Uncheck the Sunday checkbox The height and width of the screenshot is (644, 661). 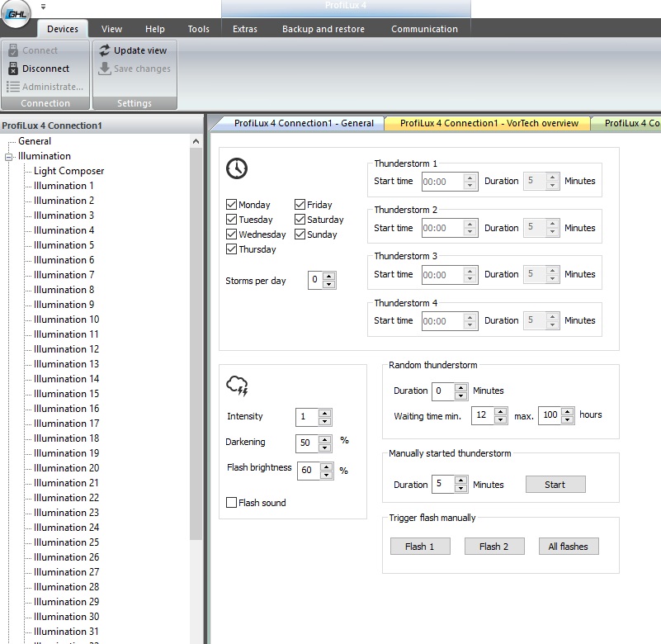point(300,234)
